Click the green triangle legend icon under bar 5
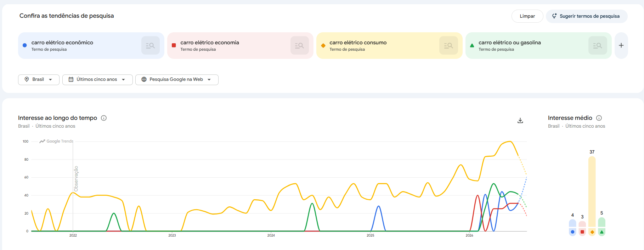The image size is (644, 250). pyautogui.click(x=601, y=232)
